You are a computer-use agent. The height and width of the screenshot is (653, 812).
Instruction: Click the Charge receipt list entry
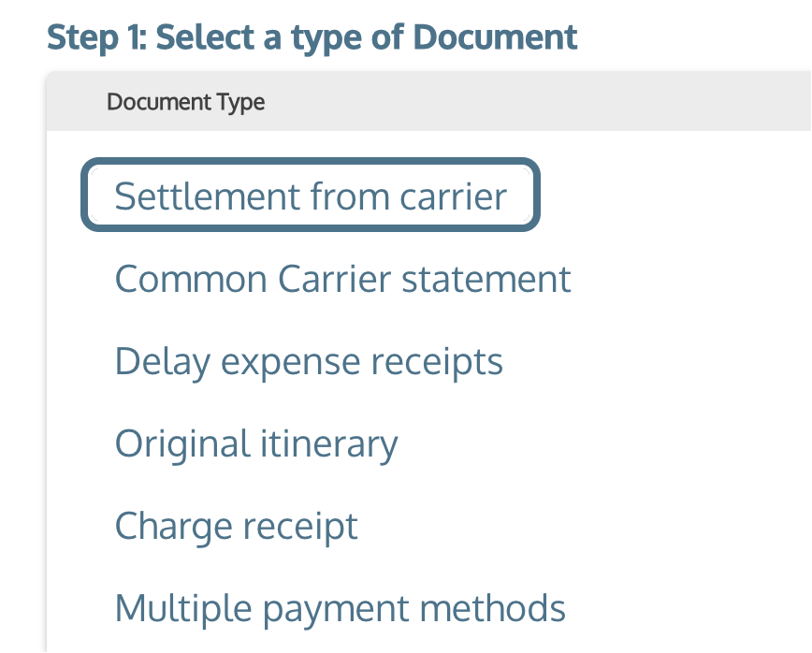[236, 526]
